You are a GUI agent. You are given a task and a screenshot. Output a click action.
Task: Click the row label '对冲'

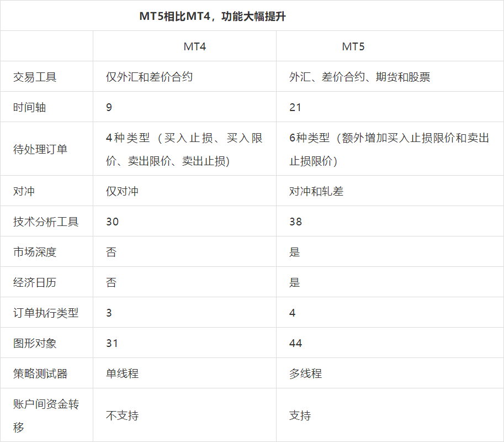tap(24, 191)
